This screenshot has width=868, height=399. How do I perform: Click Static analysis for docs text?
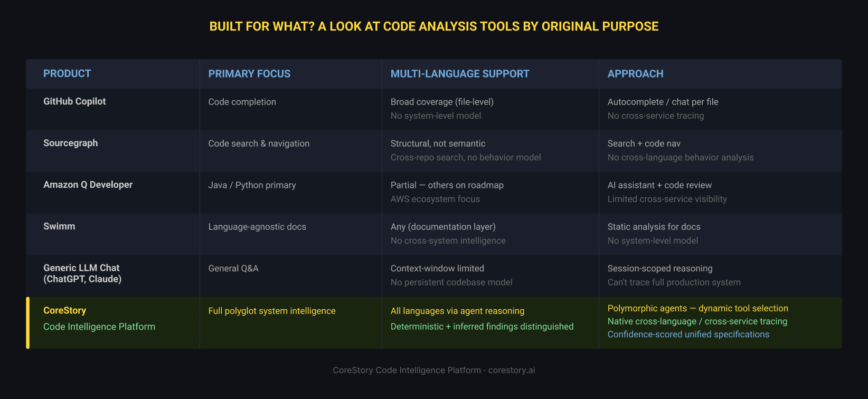coord(654,227)
